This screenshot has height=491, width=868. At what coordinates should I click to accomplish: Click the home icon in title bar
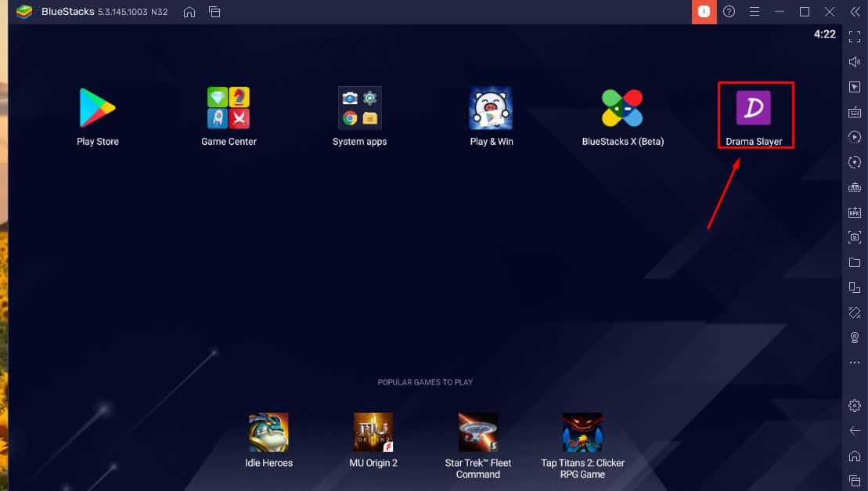[x=189, y=12]
